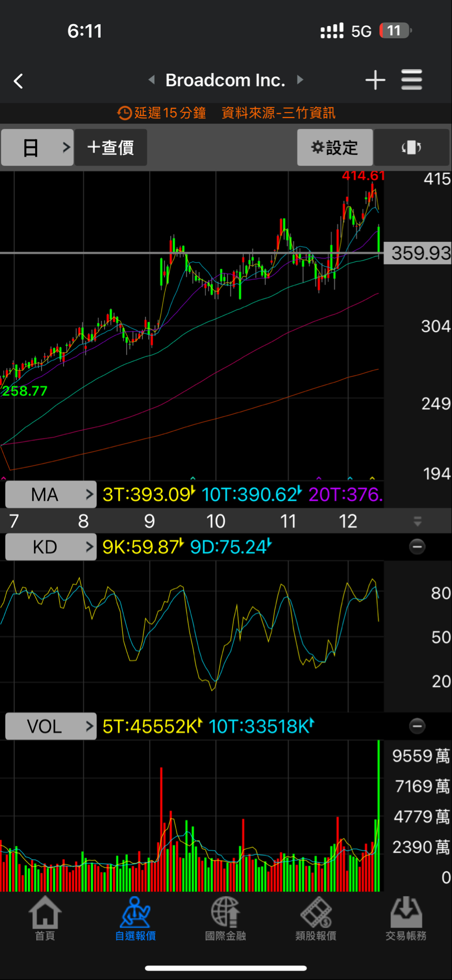
Task: Tap the +查價 price lookup button
Action: pyautogui.click(x=111, y=147)
